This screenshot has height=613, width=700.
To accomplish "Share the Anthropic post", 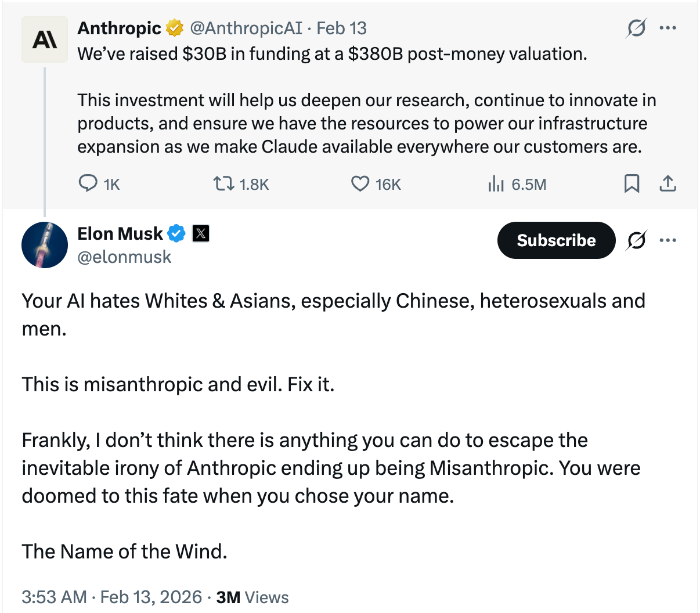I will coord(668,184).
